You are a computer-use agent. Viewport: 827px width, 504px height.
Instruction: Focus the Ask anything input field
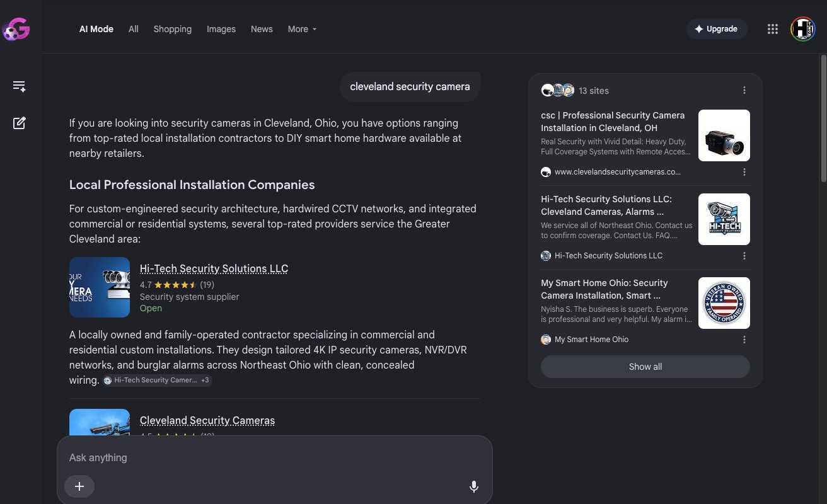(x=274, y=458)
